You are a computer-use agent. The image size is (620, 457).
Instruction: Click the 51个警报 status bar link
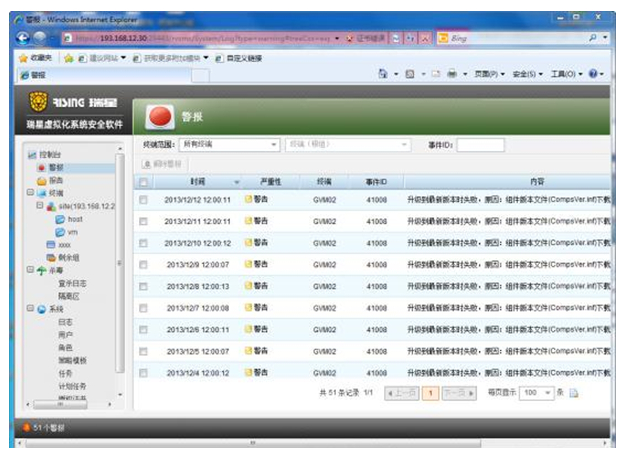click(52, 427)
